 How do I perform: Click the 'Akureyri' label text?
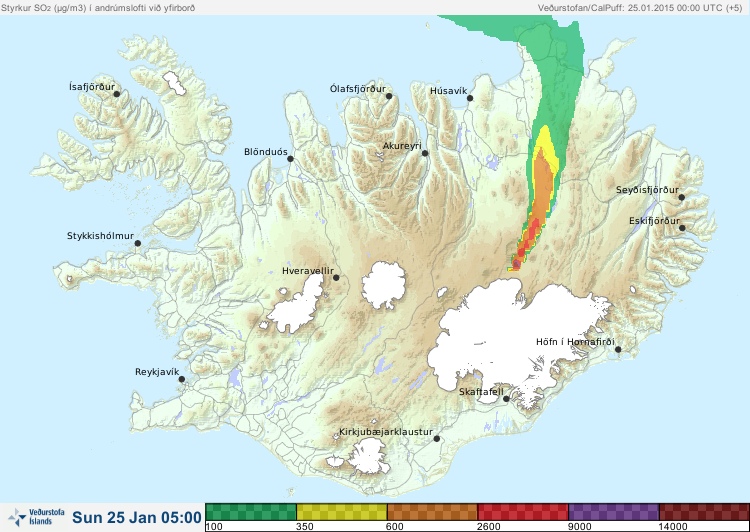(402, 146)
